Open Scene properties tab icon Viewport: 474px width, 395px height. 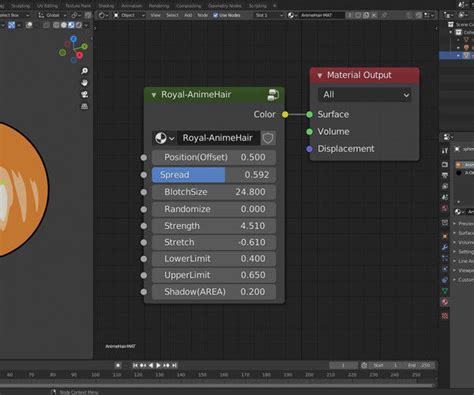coord(445,197)
